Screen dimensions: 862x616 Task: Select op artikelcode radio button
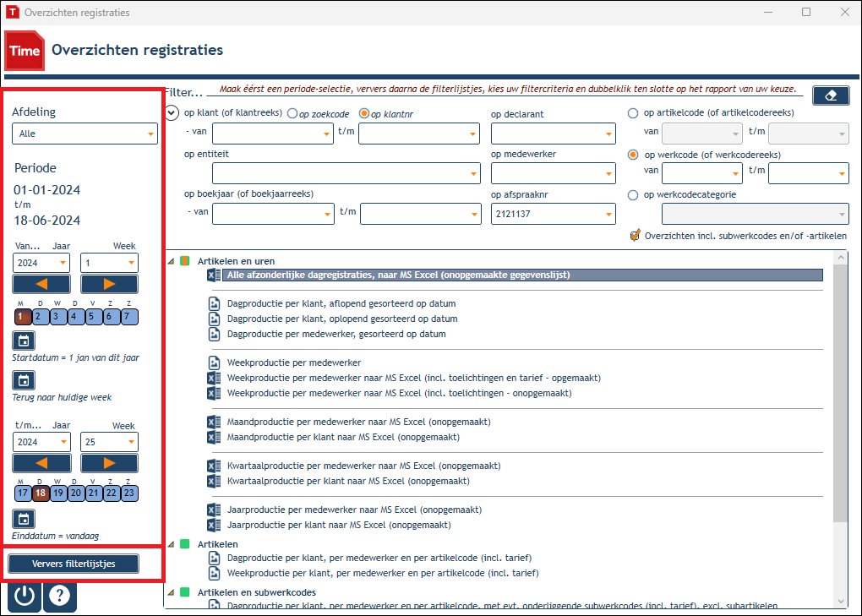pyautogui.click(x=633, y=112)
